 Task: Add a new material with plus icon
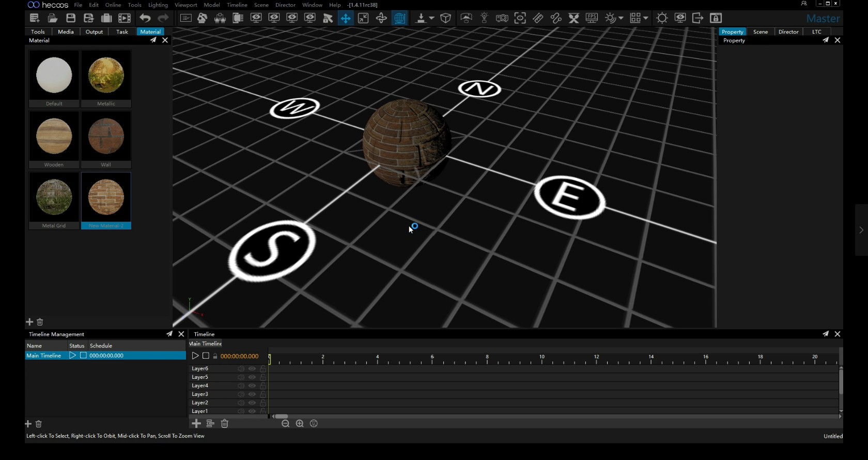pyautogui.click(x=29, y=322)
